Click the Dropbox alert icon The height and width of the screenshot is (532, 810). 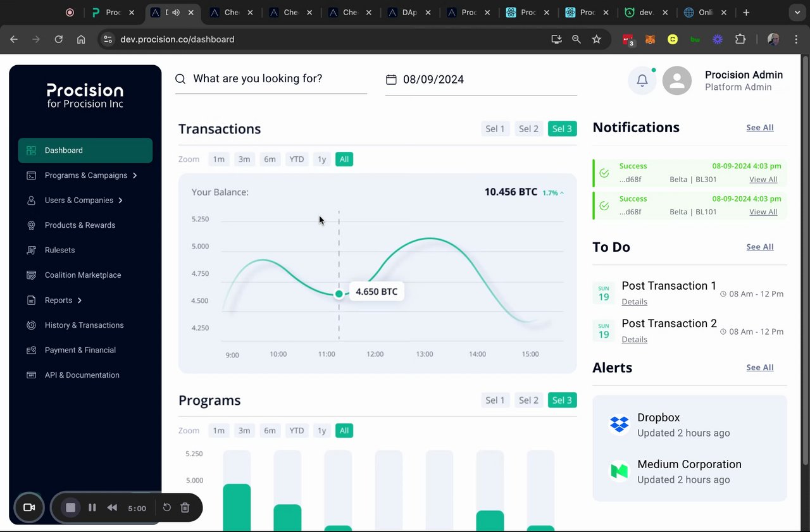point(619,424)
